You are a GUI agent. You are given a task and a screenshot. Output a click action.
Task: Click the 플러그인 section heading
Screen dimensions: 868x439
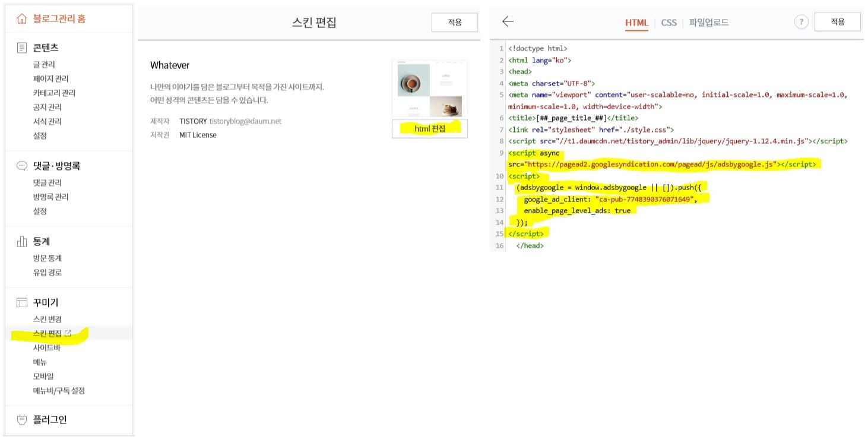[50, 419]
